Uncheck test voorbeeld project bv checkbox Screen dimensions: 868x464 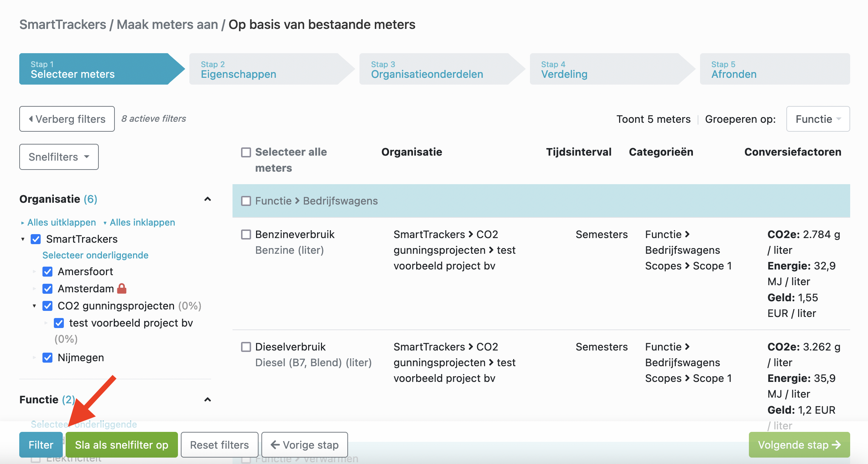click(59, 323)
